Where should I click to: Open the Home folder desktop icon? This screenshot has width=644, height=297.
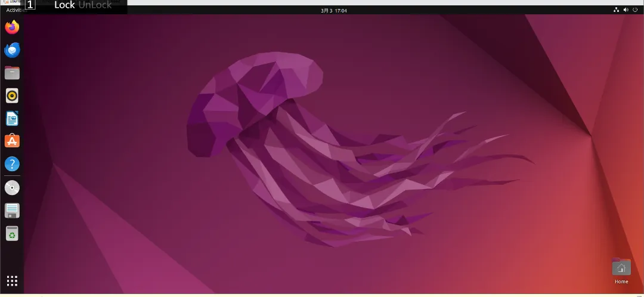pos(621,271)
